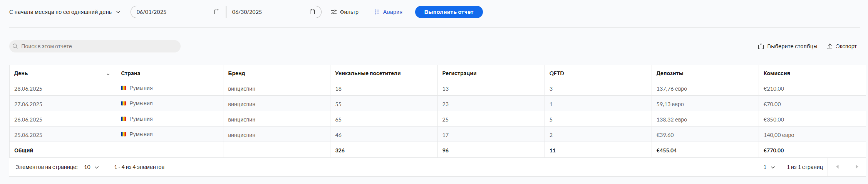Viewport: 868px width, 184px height.
Task: Click the Экспорт upload icon
Action: click(x=830, y=46)
